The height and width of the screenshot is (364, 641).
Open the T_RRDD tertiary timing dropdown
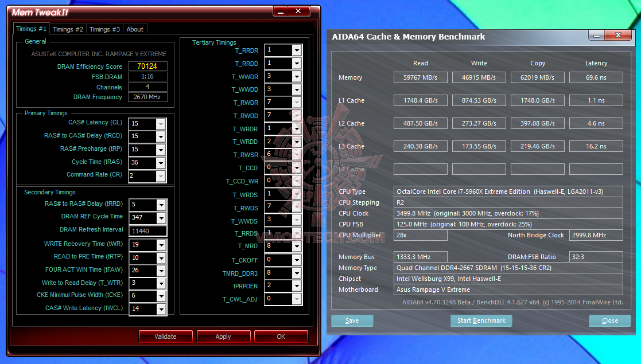click(x=297, y=63)
